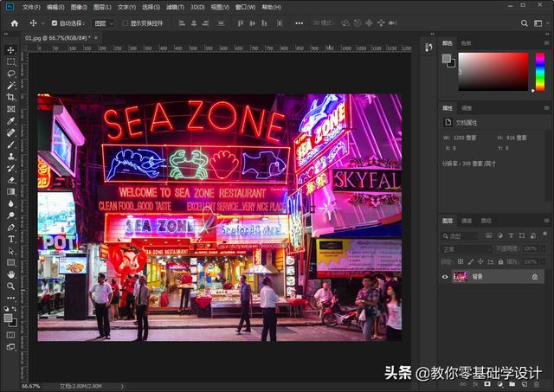Select the Frame tool
554x392 pixels.
[x=11, y=109]
